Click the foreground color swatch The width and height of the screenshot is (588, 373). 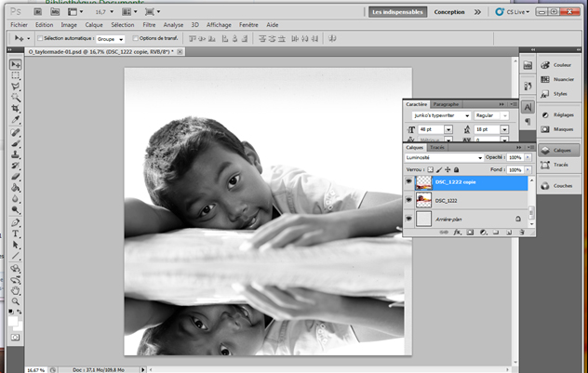[x=13, y=321]
